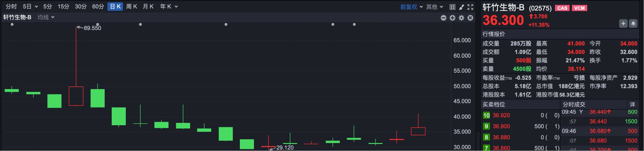Set a price alert with bell icon
The image size is (644, 151).
point(633,23)
